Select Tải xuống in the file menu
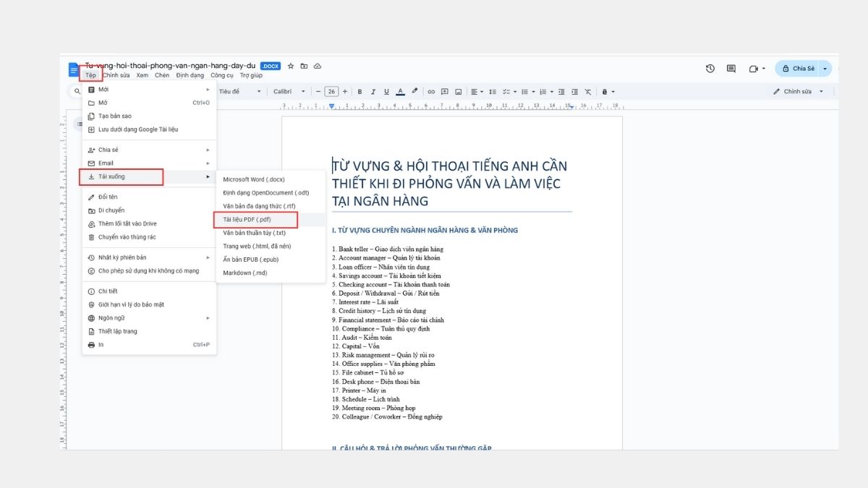868x488 pixels. [148, 176]
